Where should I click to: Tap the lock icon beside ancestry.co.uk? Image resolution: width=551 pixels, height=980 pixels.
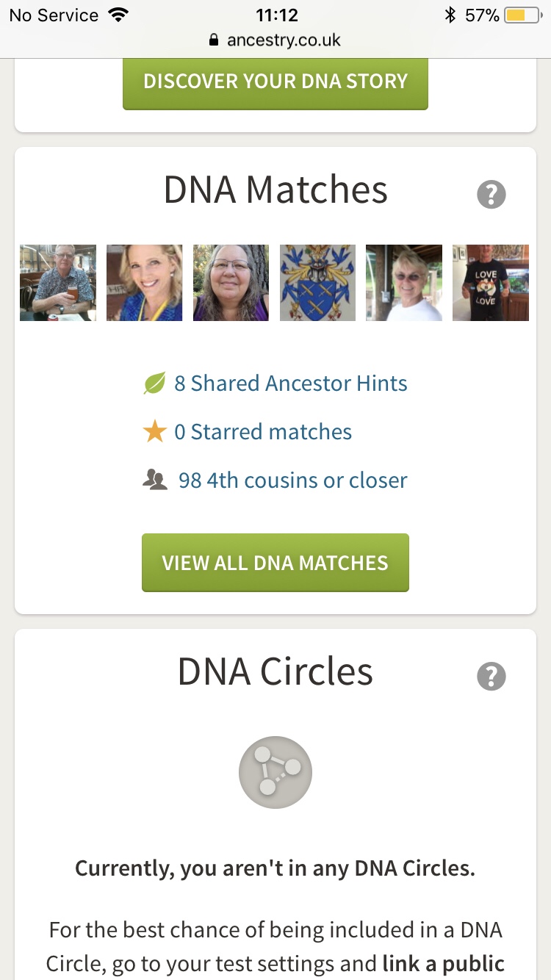point(215,40)
